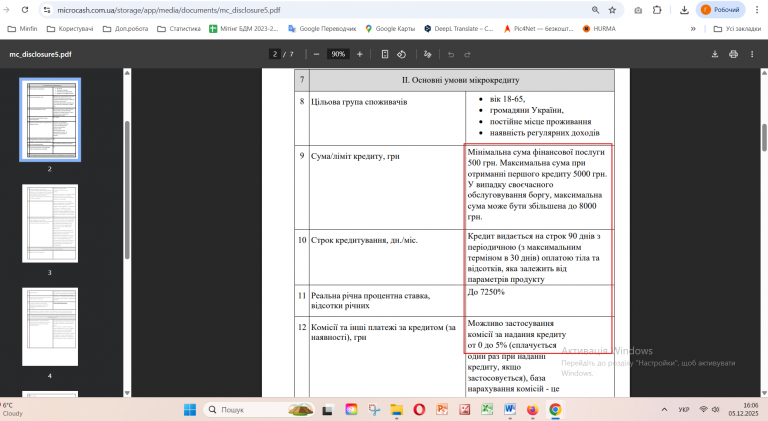This screenshot has height=421, width=768.
Task: Click the PDF redo icon
Action: coord(467,54)
